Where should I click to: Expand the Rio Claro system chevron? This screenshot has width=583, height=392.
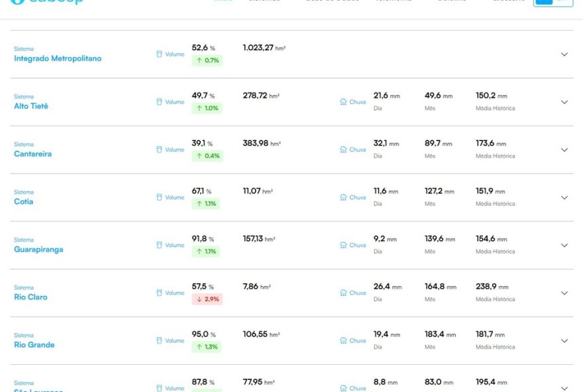click(564, 293)
